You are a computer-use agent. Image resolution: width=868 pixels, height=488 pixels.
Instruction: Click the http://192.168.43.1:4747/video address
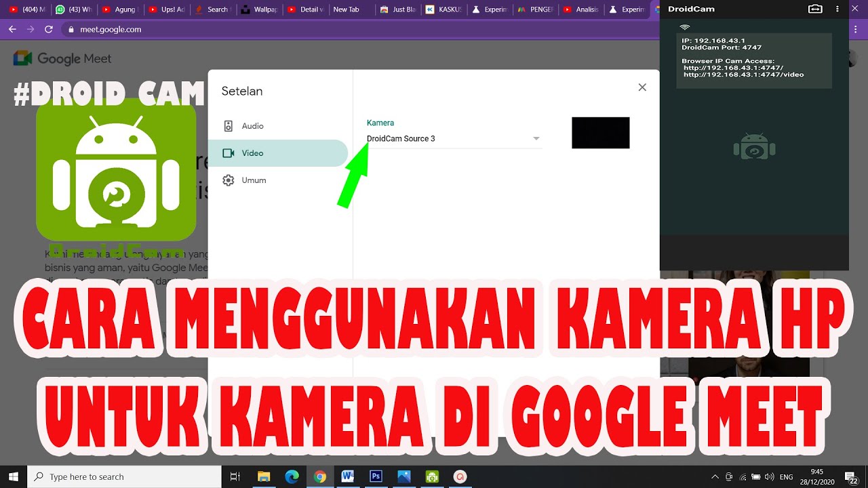click(744, 75)
